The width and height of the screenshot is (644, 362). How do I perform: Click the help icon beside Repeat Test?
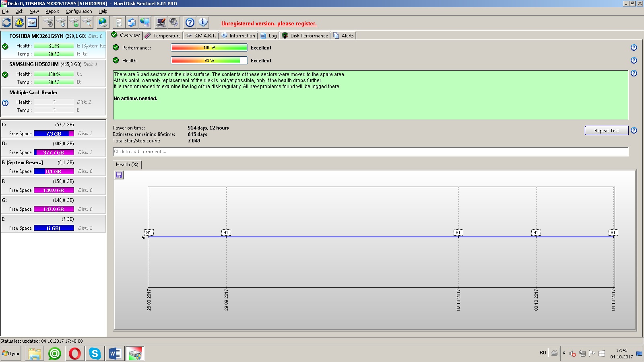point(634,130)
